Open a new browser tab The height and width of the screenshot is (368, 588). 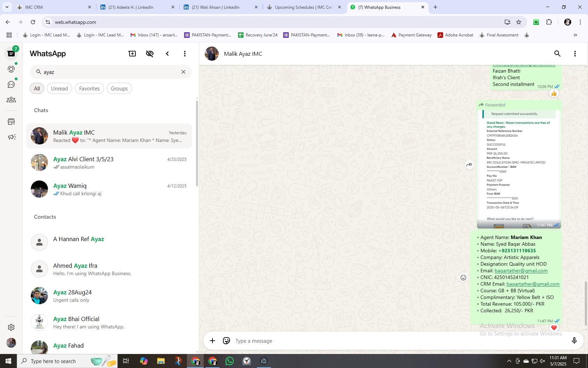[x=435, y=7]
